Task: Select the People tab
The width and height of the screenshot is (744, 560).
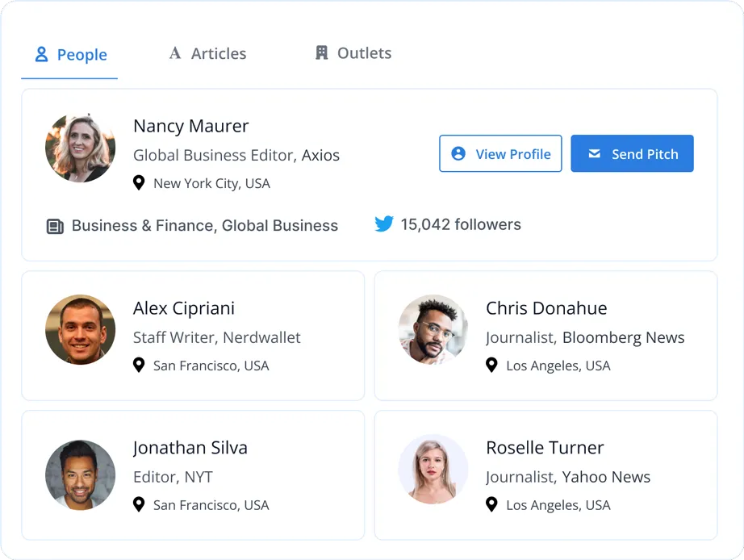Action: coord(71,55)
